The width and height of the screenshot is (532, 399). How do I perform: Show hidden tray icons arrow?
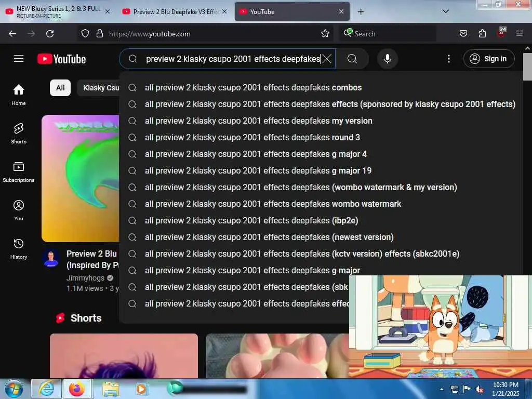coord(442,389)
